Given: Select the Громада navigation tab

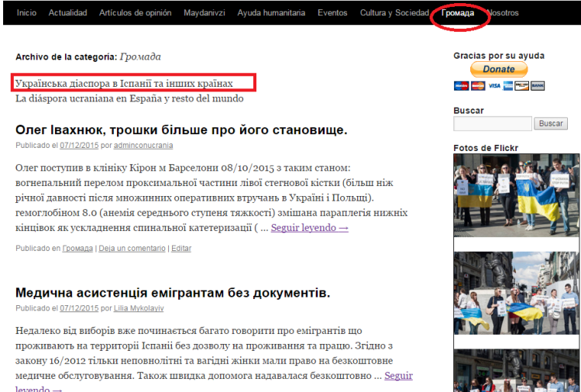Looking at the screenshot, I should [458, 13].
